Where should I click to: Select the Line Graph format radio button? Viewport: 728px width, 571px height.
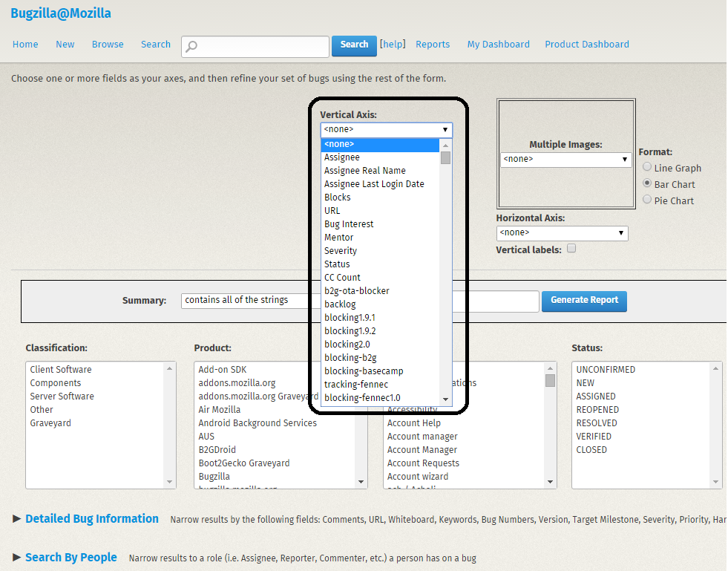647,167
